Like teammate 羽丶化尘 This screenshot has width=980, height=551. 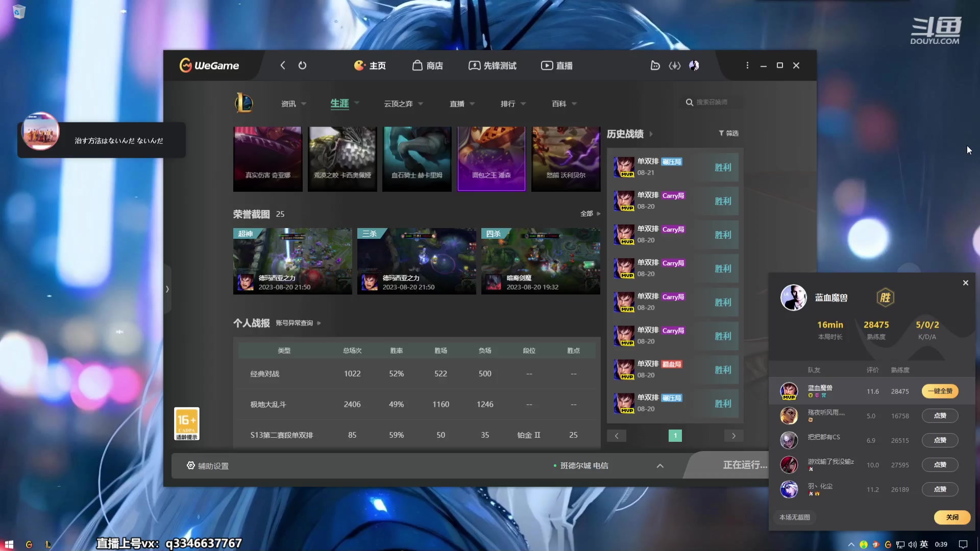(940, 489)
